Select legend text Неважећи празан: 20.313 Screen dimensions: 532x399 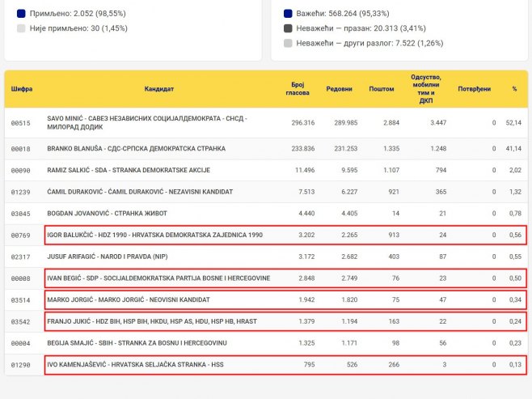pyautogui.click(x=361, y=28)
